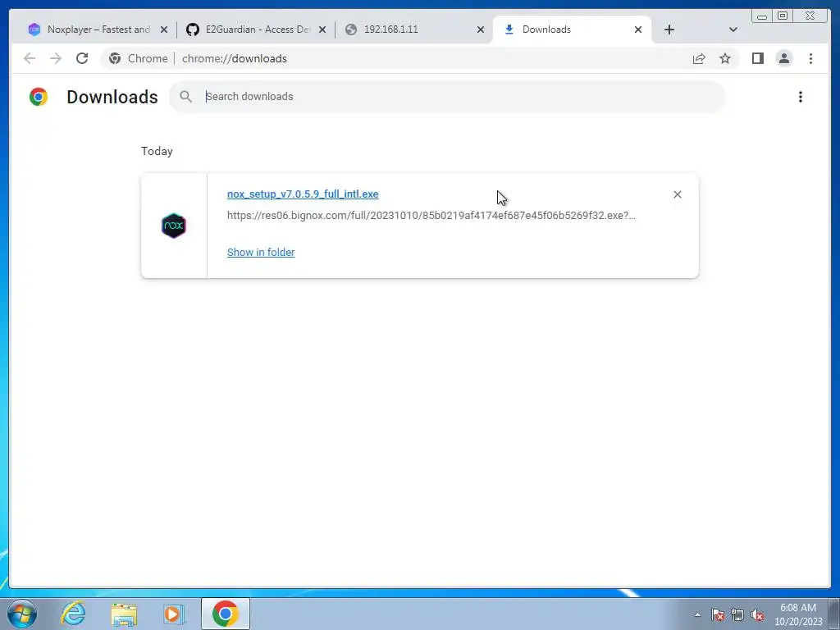This screenshot has height=630, width=840.
Task: Click the Chrome site info chip
Action: 138,58
